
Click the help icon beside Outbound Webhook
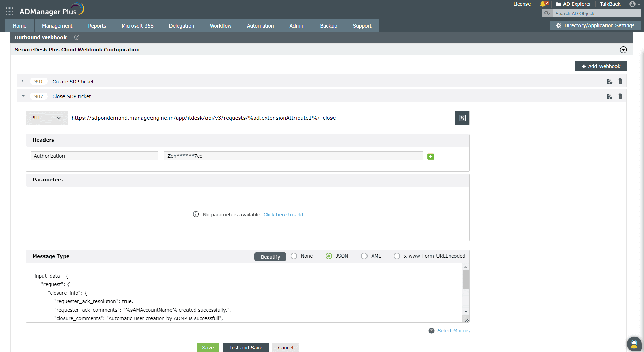77,37
